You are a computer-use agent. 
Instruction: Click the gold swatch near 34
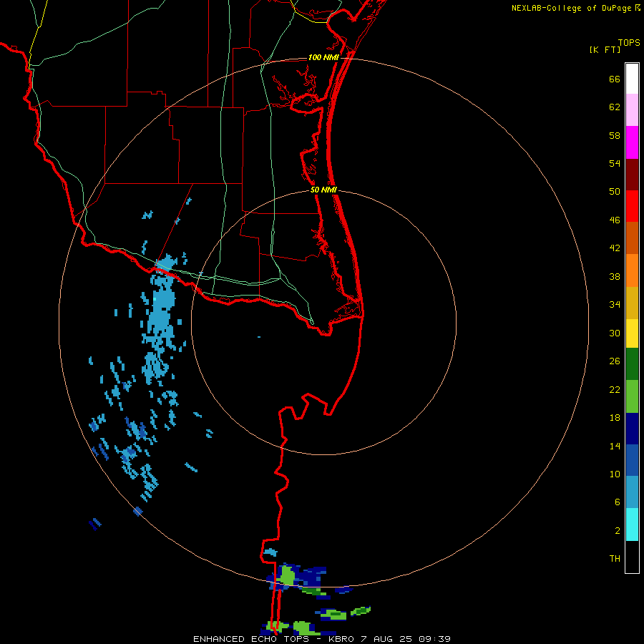632,303
